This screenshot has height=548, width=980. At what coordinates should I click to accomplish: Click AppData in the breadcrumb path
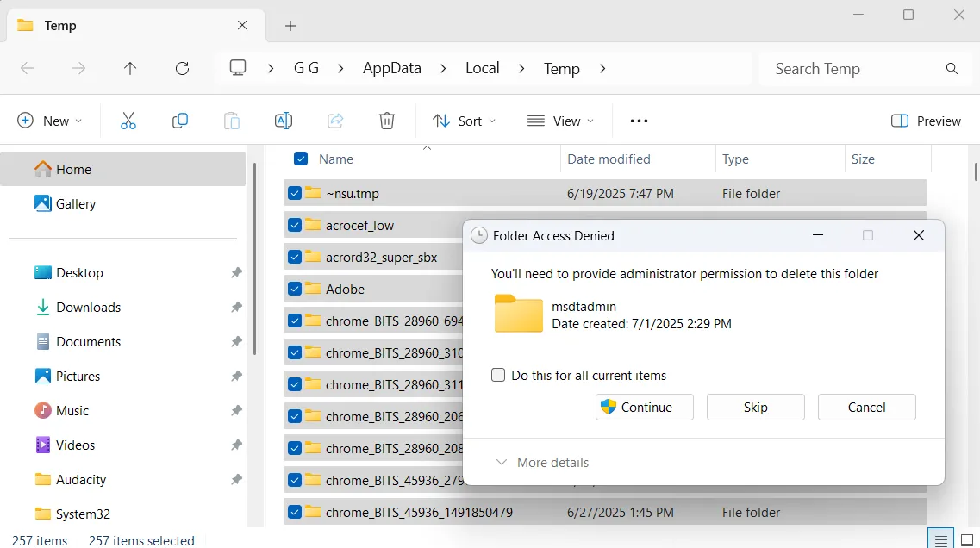tap(391, 69)
